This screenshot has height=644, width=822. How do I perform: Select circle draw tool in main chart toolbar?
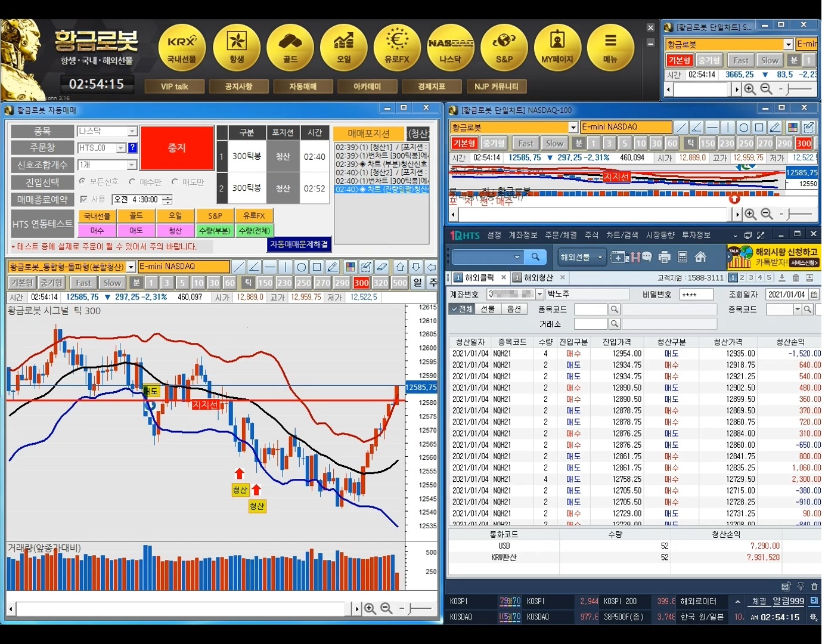point(301,267)
